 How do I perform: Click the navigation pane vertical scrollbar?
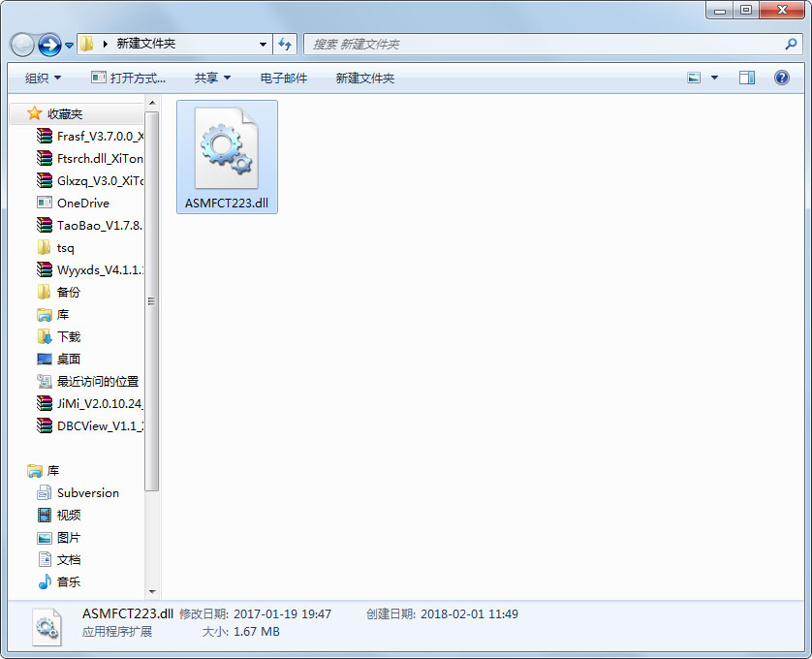[x=151, y=300]
